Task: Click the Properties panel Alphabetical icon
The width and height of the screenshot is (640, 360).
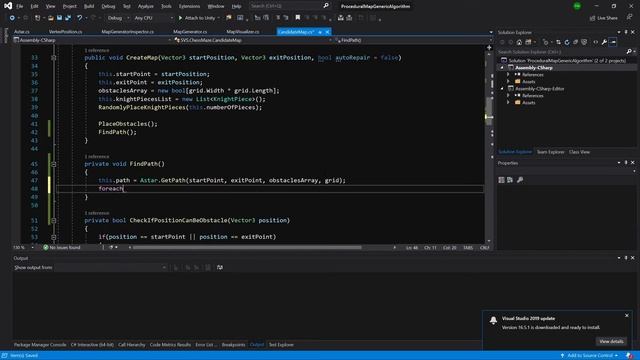Action: 510,180
